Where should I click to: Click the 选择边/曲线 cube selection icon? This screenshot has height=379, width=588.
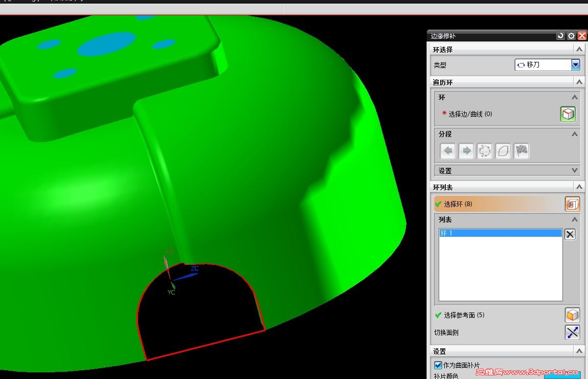point(568,114)
